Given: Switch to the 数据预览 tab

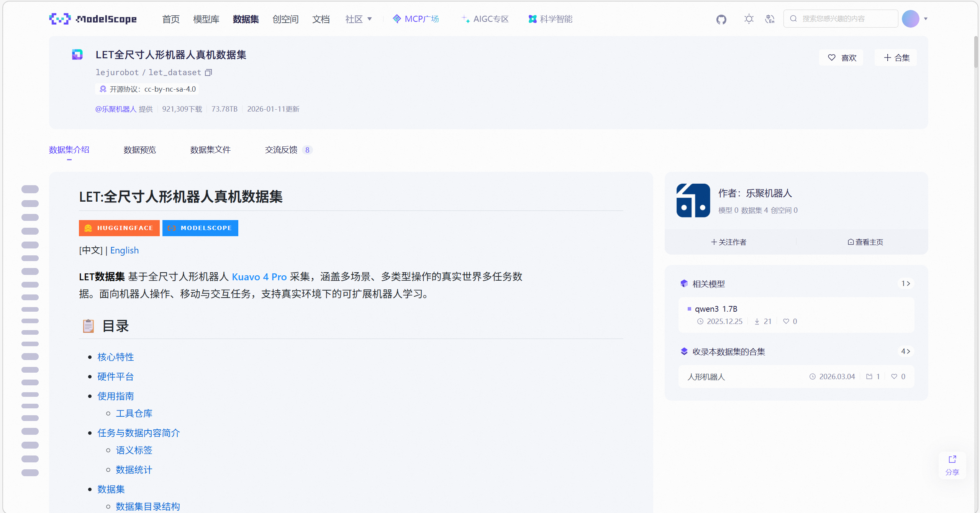Looking at the screenshot, I should pyautogui.click(x=139, y=150).
